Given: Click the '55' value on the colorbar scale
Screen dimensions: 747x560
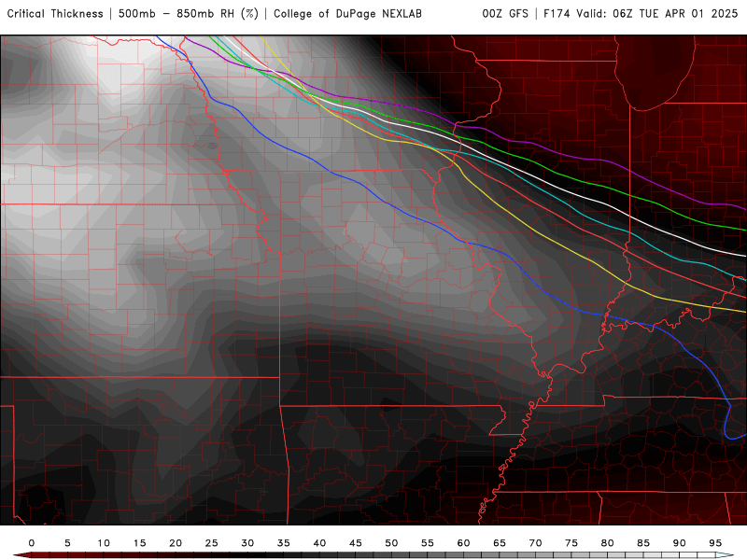Looking at the screenshot, I should (428, 543).
